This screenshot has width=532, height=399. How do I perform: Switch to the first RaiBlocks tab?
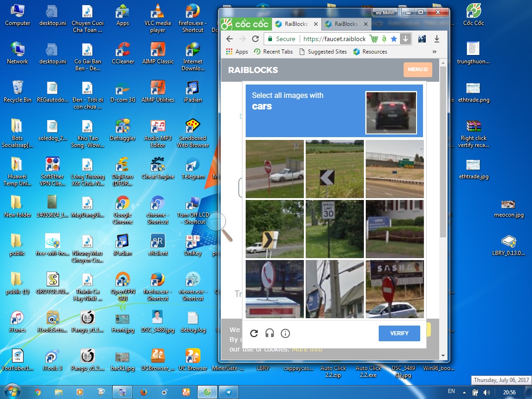296,24
